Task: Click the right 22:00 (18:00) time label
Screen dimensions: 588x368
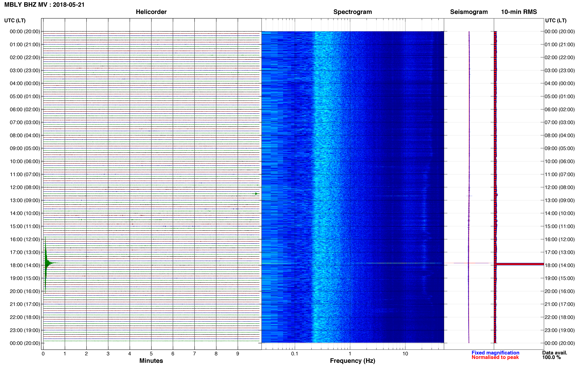Action: point(560,317)
